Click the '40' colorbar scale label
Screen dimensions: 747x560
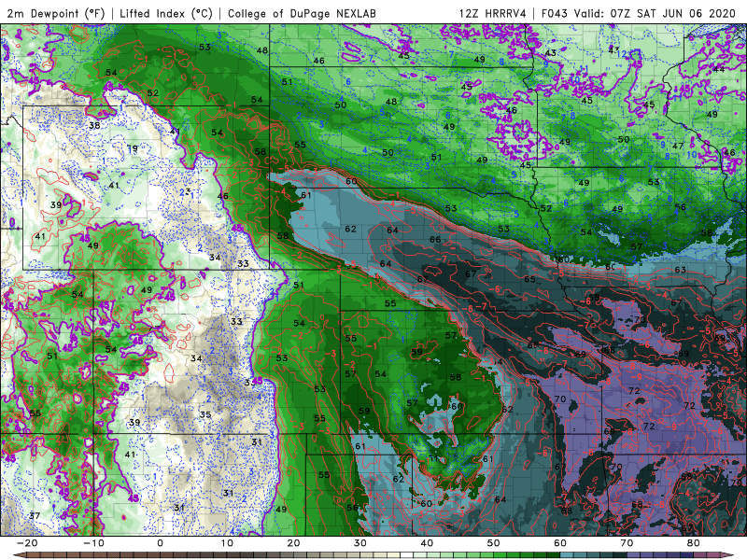click(x=427, y=543)
